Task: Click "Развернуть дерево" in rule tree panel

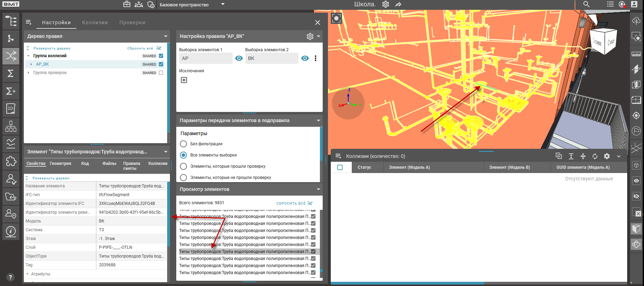Action: pyautogui.click(x=52, y=48)
